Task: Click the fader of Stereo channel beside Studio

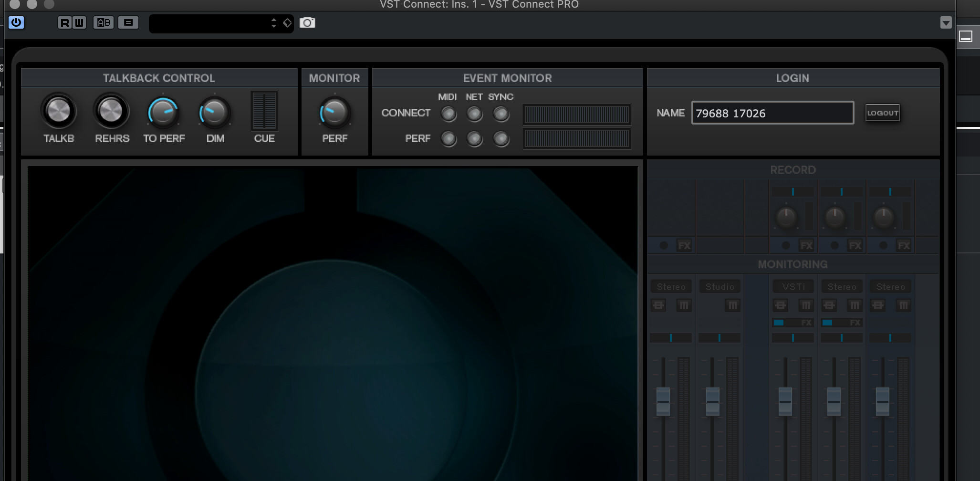Action: pos(663,401)
